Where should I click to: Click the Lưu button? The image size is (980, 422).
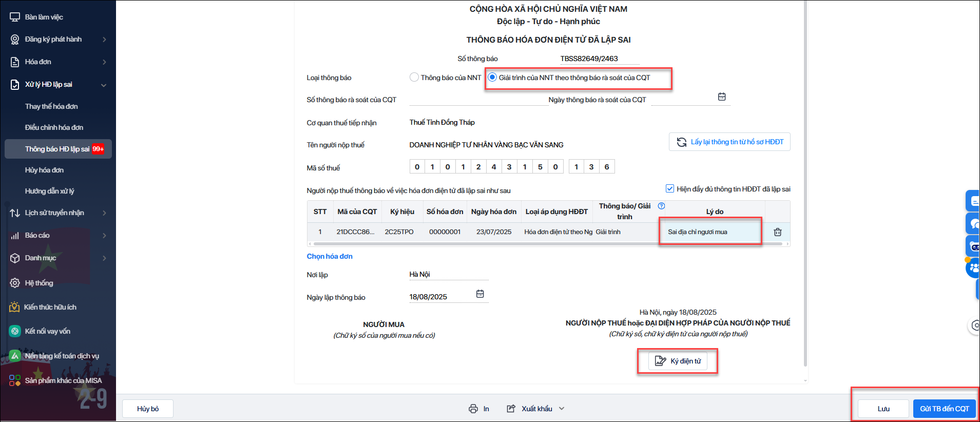[x=883, y=409]
